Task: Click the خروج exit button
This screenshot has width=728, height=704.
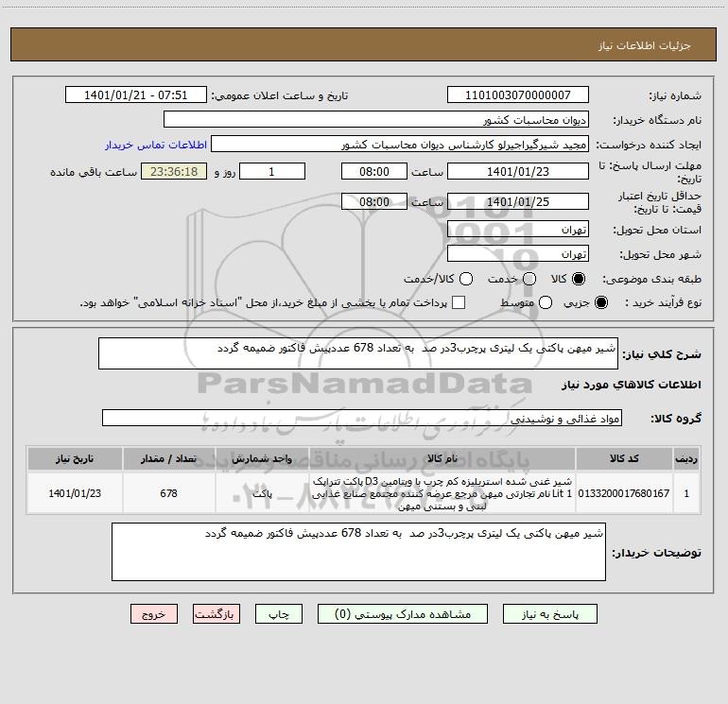Action: tap(154, 614)
